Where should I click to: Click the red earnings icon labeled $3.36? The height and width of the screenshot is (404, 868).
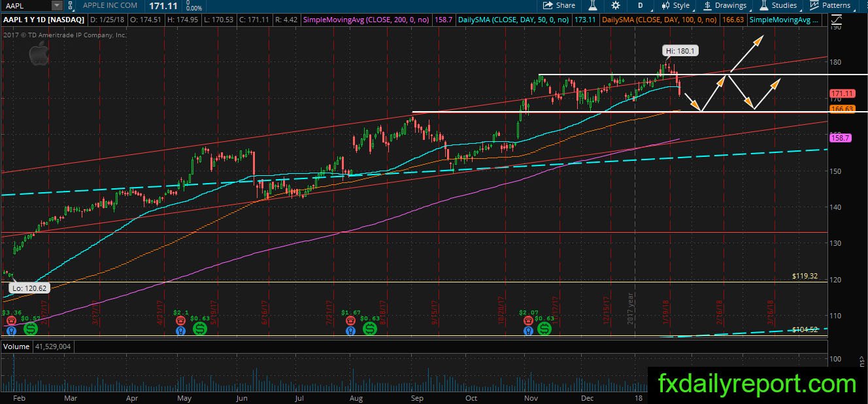pyautogui.click(x=11, y=321)
